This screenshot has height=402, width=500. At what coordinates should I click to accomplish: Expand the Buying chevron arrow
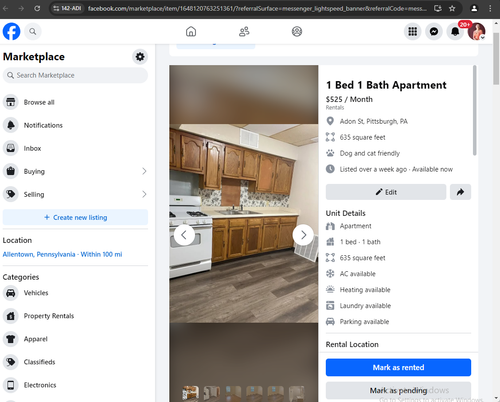(x=144, y=171)
